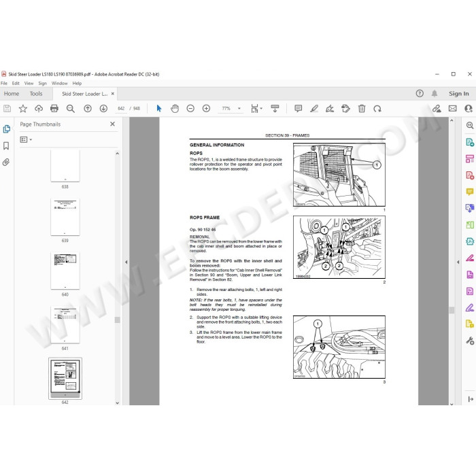This screenshot has height=476, width=476.
Task: Expand right pane bottom arrow
Action: pyautogui.click(x=471, y=399)
